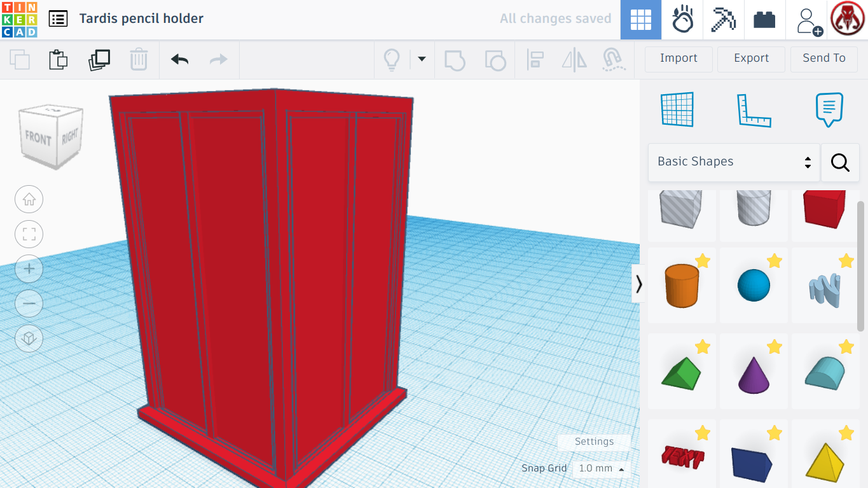868x488 pixels.
Task: Click the Import button
Action: 679,59
